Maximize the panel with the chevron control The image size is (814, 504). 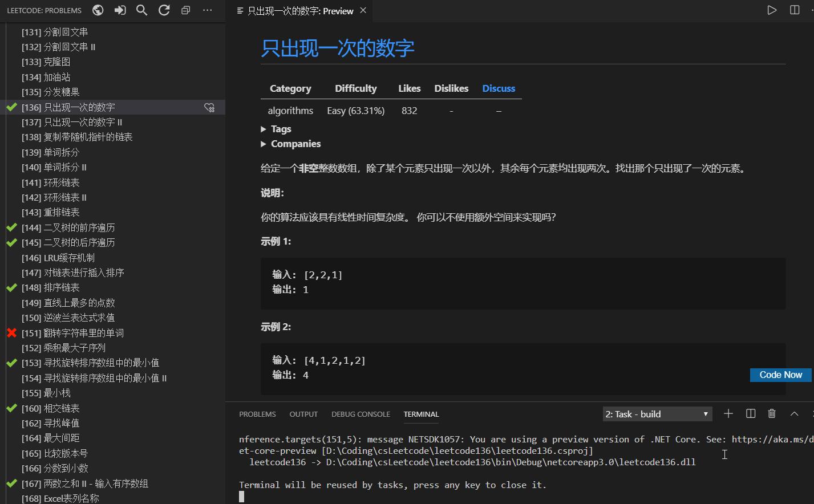794,413
